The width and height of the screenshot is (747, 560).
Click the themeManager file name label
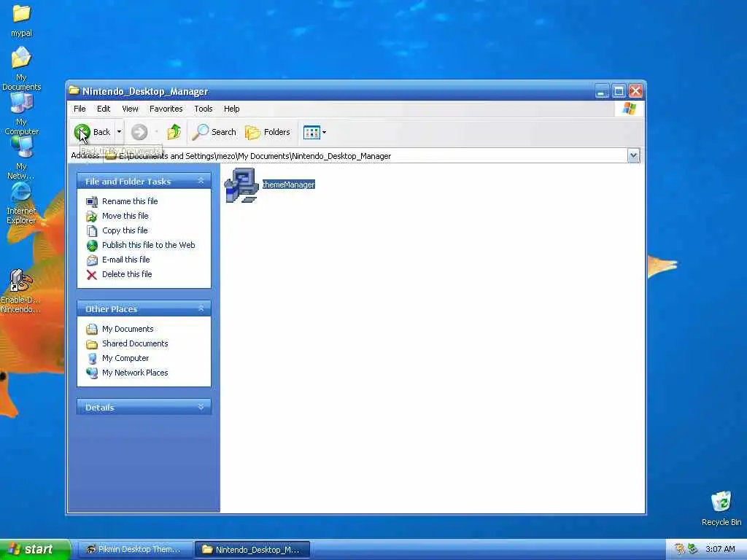click(x=289, y=184)
